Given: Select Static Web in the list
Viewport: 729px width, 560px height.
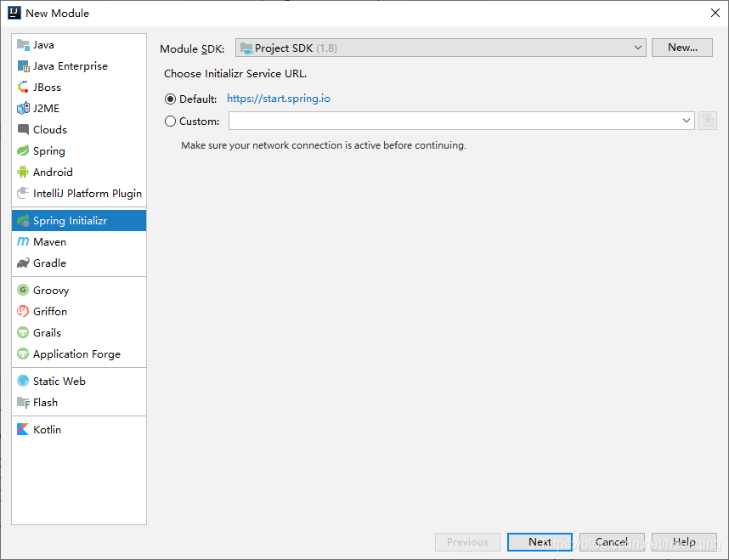Looking at the screenshot, I should click(79, 381).
